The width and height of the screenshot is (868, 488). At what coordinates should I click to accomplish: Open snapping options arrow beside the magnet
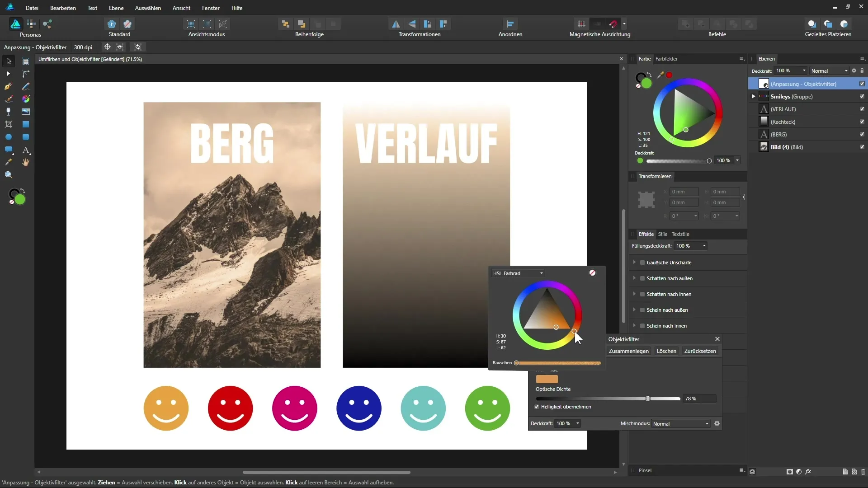point(624,24)
